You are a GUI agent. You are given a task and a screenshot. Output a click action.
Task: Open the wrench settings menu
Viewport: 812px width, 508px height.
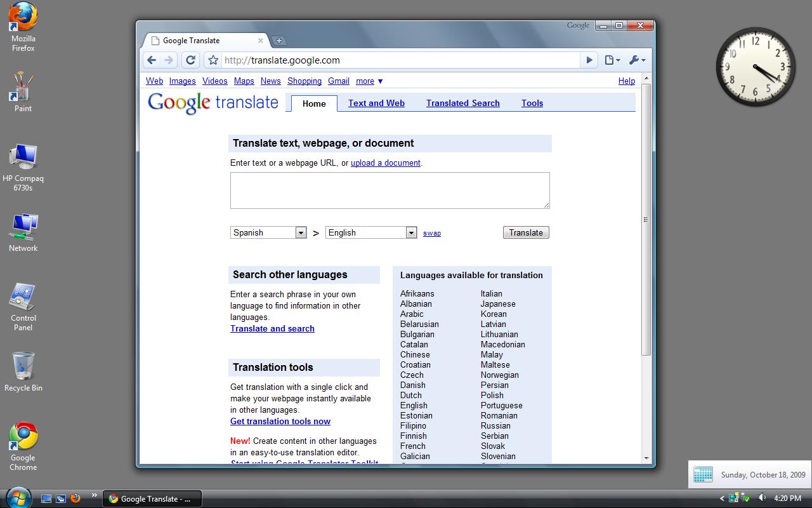[x=636, y=60]
